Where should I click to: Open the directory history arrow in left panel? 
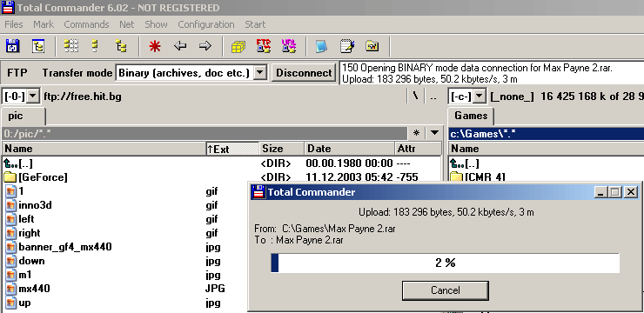tap(434, 133)
